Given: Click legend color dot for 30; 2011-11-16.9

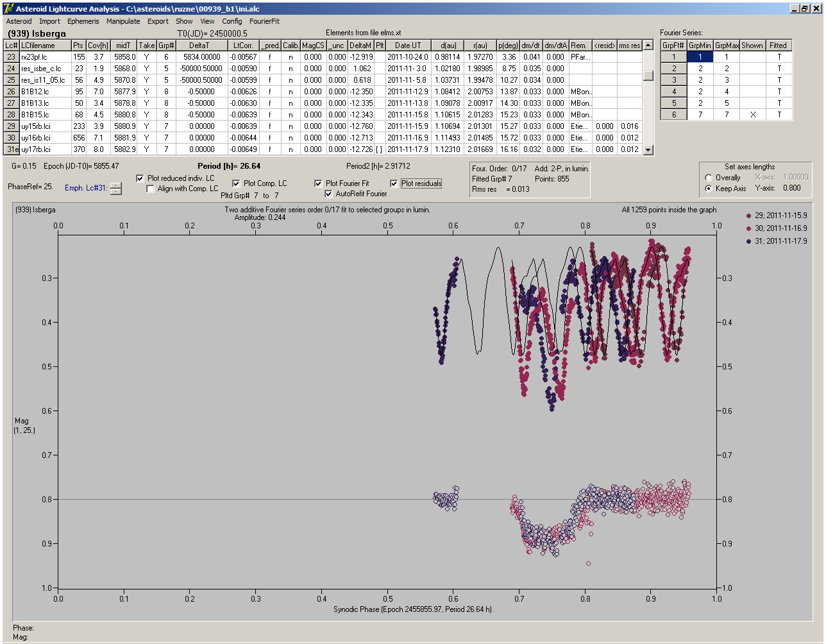Looking at the screenshot, I should point(749,228).
